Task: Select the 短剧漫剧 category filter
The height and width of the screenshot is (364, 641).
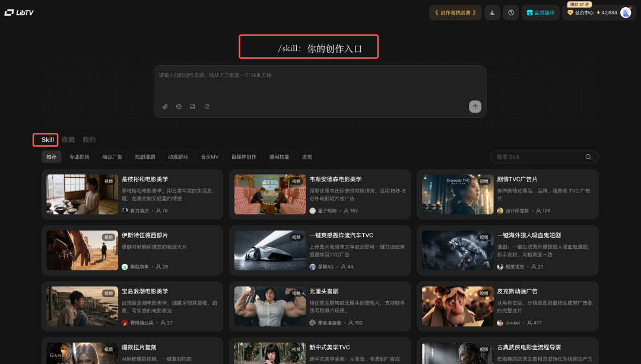Action: coord(145,157)
